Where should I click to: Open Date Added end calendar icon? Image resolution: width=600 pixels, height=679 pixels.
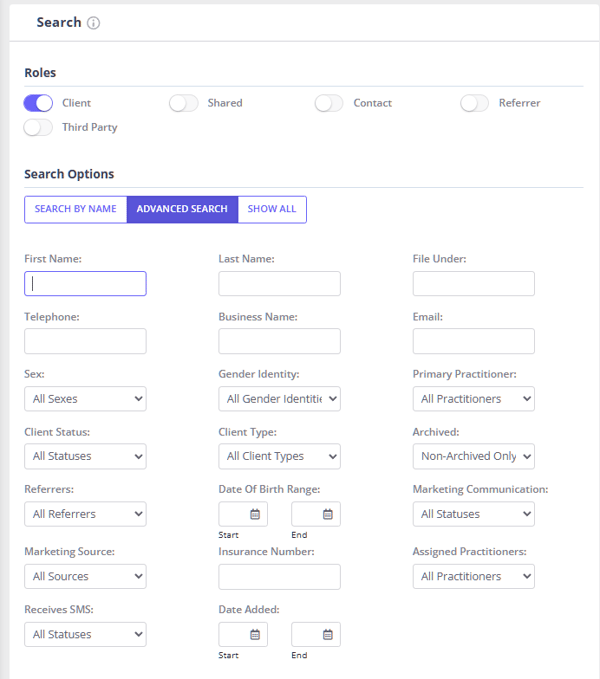pos(327,634)
